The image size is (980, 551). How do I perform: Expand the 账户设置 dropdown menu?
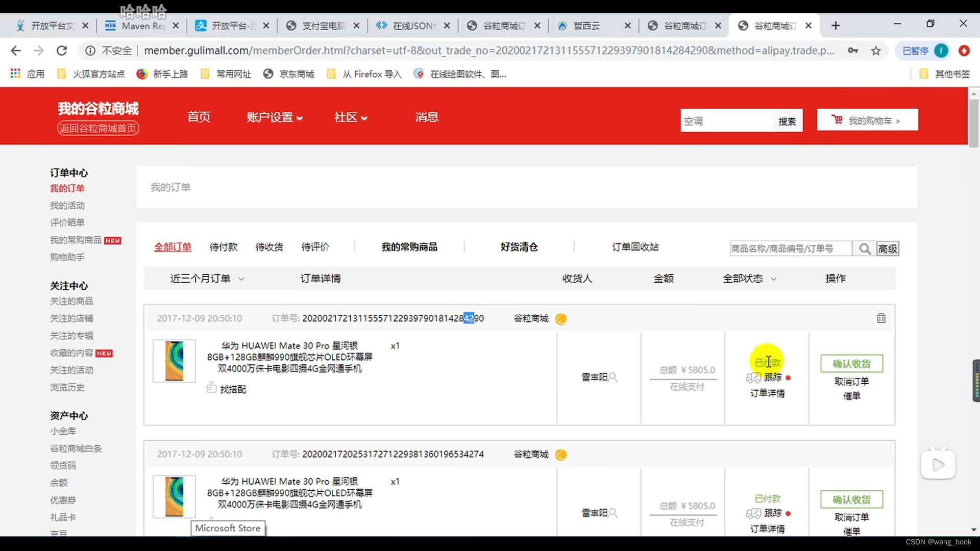pos(275,117)
